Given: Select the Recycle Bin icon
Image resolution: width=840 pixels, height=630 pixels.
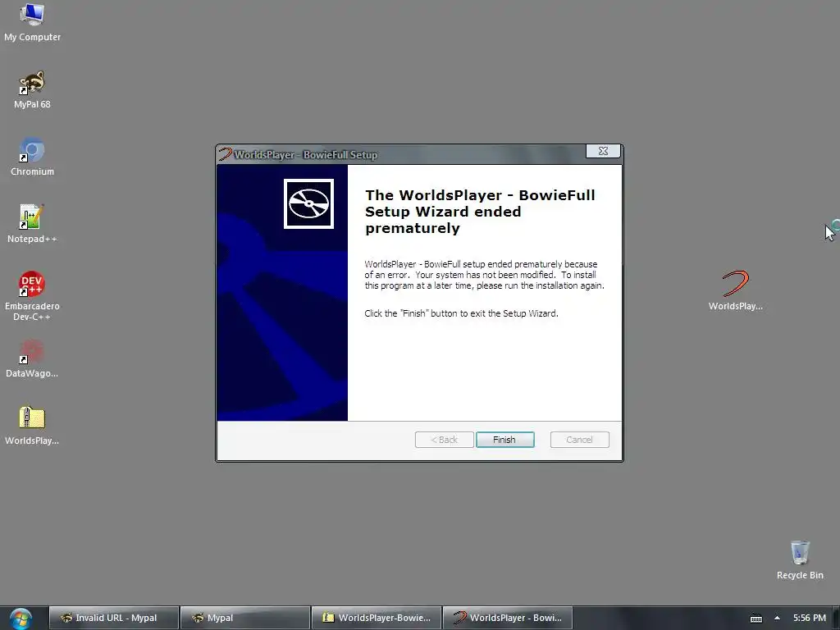Looking at the screenshot, I should pos(800,559).
